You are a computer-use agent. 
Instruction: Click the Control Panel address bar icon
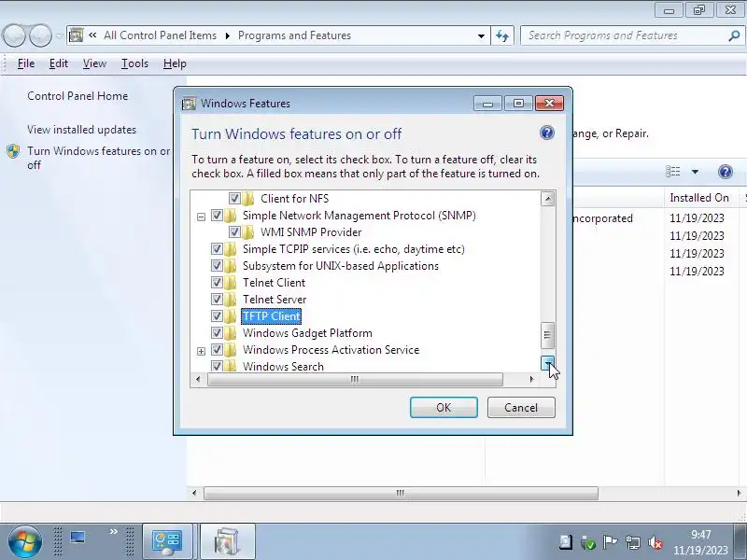point(77,35)
